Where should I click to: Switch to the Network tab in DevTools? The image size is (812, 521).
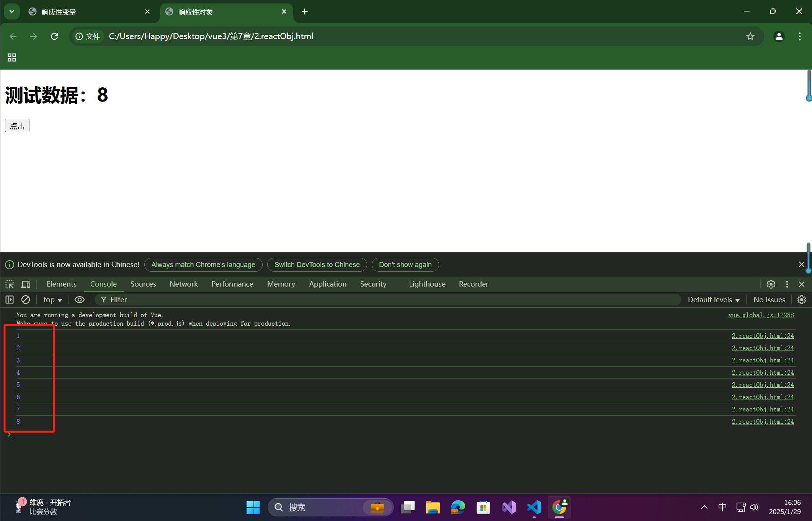click(183, 284)
